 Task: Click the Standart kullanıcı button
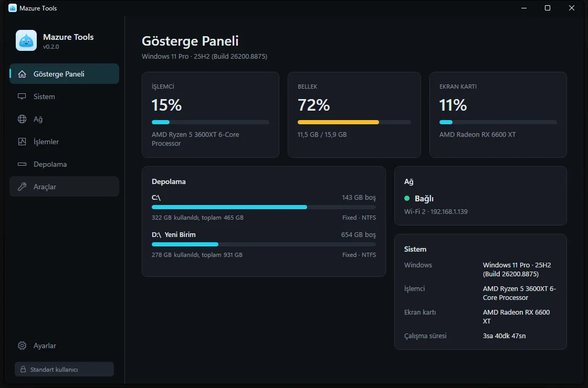pyautogui.click(x=64, y=369)
